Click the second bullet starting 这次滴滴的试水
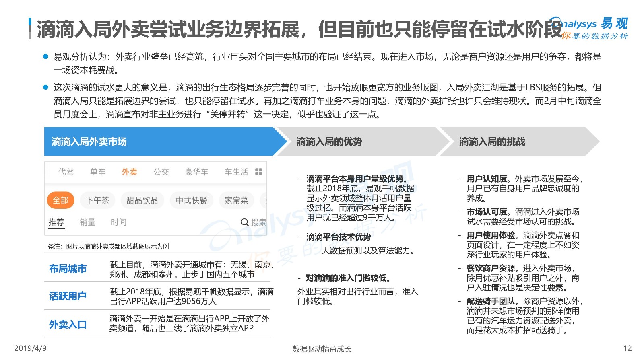The width and height of the screenshot is (644, 362). tap(327, 101)
